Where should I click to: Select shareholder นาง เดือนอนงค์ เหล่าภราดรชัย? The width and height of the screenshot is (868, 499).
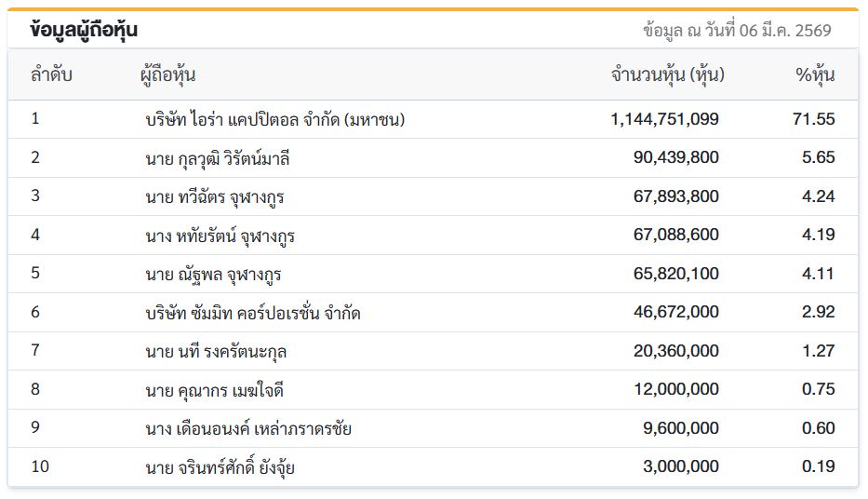click(248, 428)
